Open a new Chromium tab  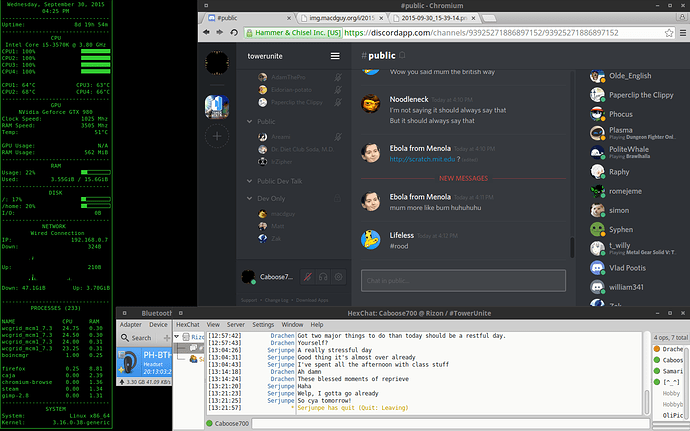click(x=489, y=18)
